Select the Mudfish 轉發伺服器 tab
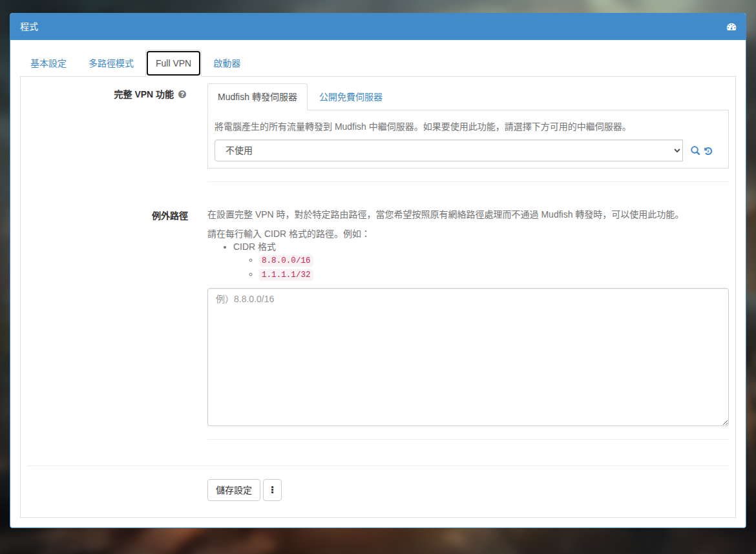The height and width of the screenshot is (554, 756). [257, 97]
